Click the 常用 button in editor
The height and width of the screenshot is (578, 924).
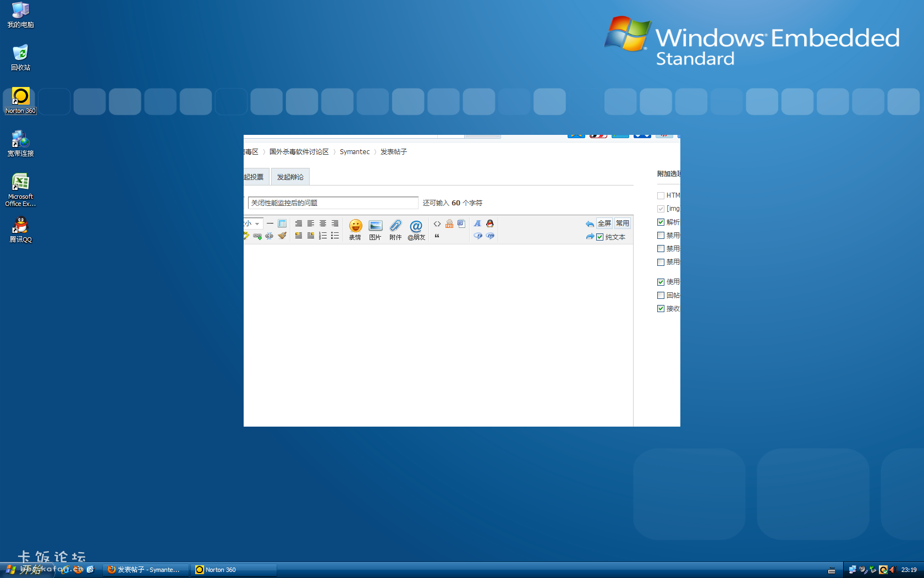[x=622, y=223]
